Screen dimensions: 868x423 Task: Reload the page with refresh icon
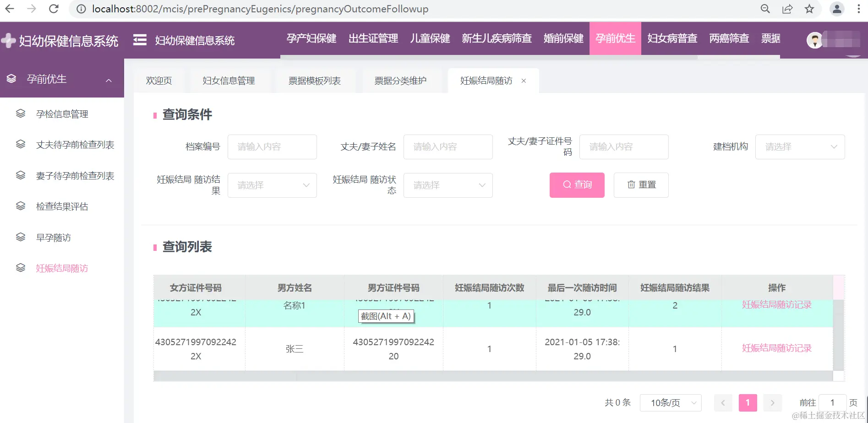[x=54, y=9]
